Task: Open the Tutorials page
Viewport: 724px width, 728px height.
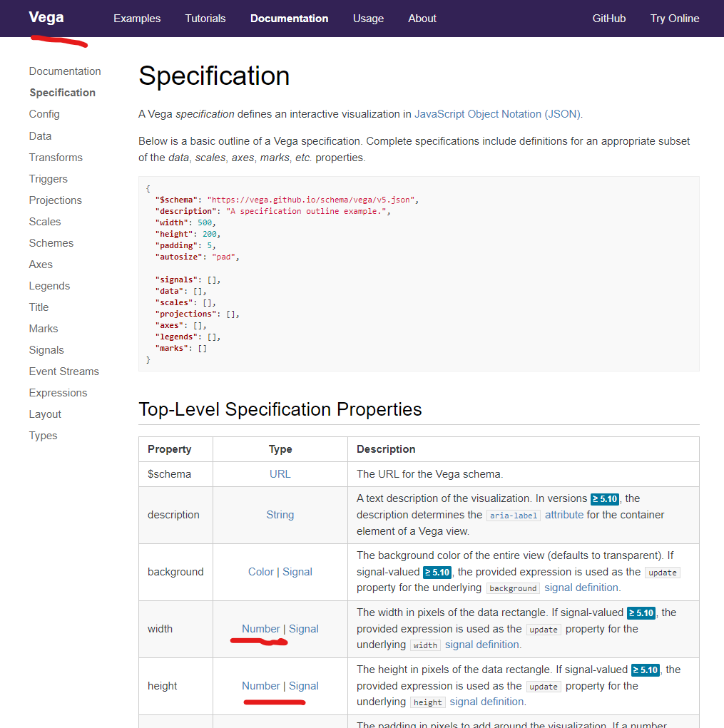Action: click(205, 19)
